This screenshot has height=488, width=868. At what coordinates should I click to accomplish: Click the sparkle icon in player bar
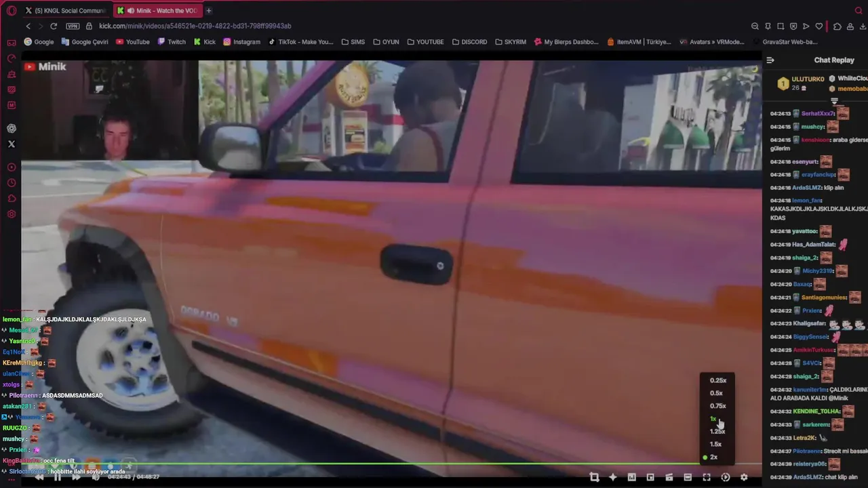(x=613, y=477)
